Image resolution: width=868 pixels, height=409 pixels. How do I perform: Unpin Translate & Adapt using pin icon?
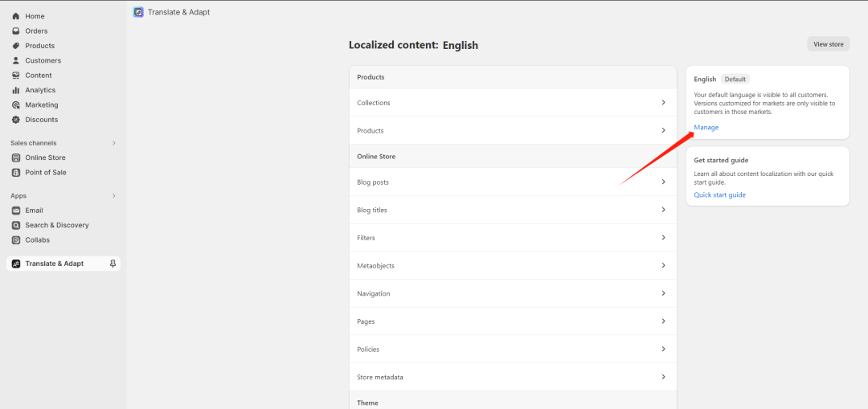113,264
